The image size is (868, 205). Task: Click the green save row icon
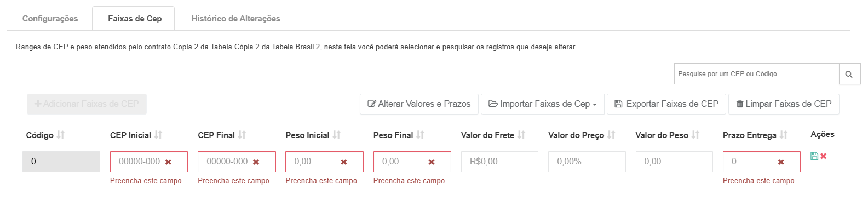point(814,156)
